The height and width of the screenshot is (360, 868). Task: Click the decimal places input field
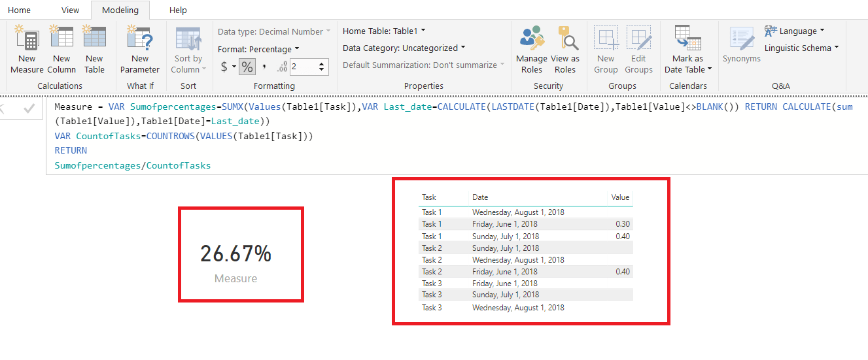click(x=304, y=67)
